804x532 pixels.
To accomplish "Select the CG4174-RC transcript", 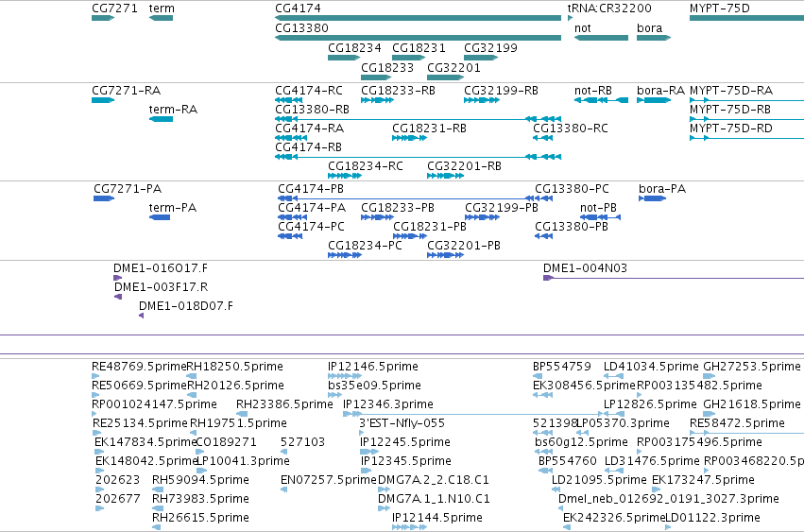I will 291,100.
